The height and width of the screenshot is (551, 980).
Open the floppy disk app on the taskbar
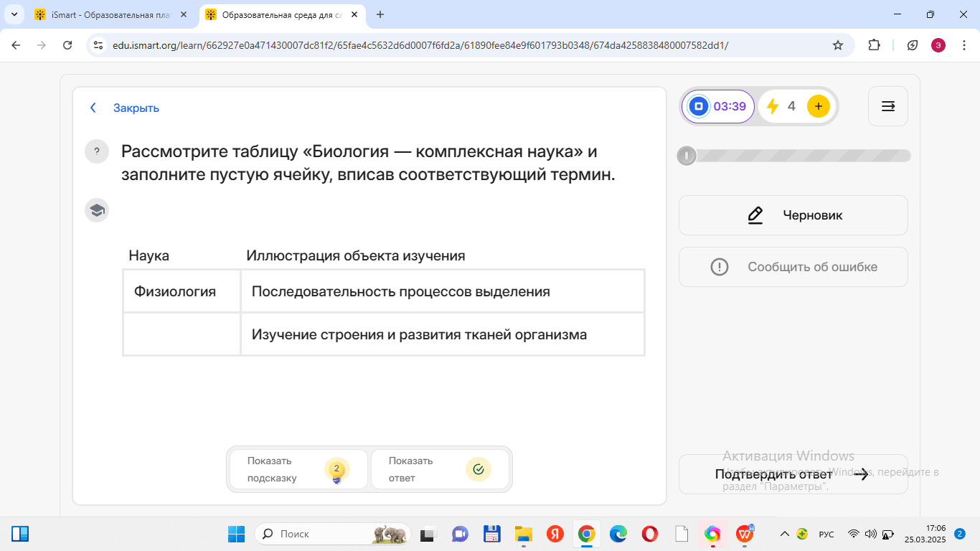491,534
